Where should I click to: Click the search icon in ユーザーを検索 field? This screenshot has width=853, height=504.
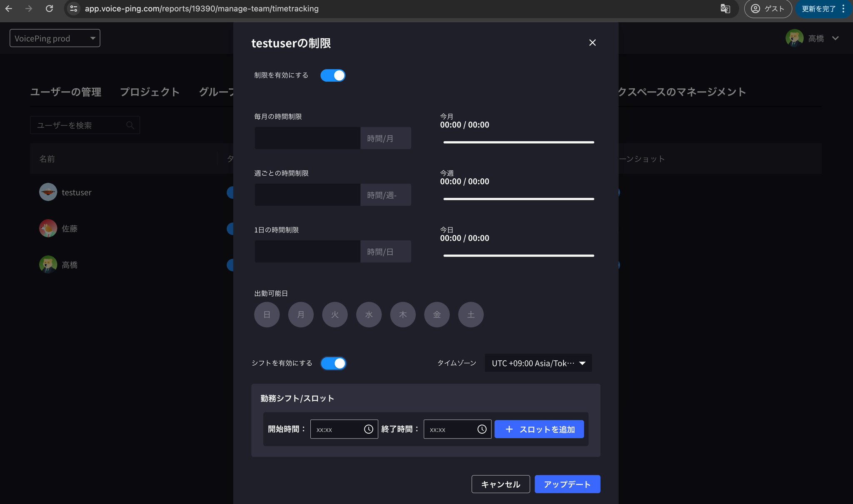(130, 125)
